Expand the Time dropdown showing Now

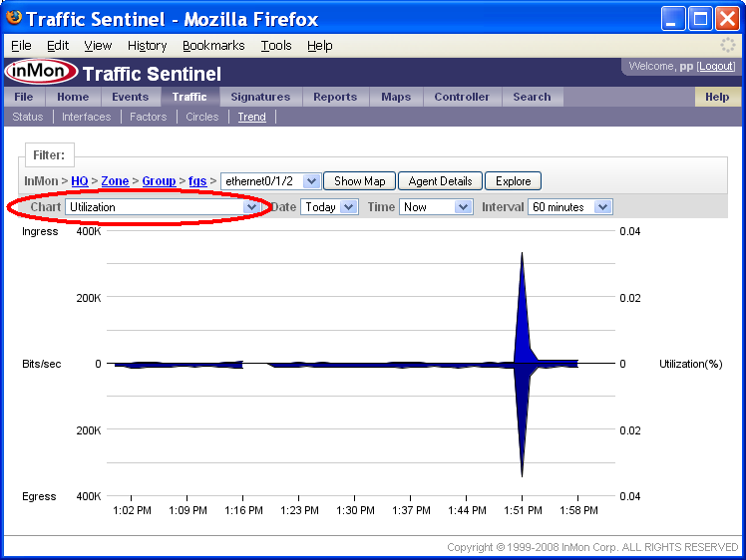point(435,207)
